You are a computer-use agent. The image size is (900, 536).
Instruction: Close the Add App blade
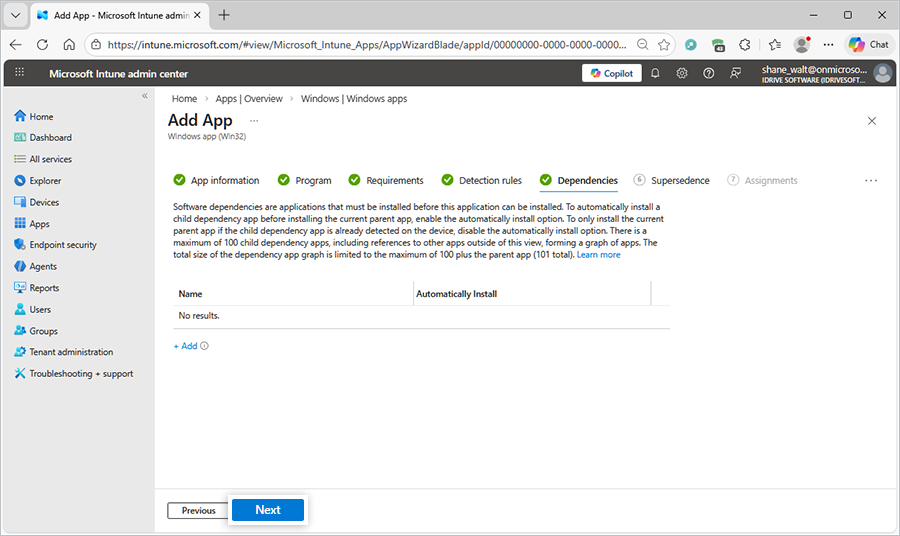click(x=871, y=121)
